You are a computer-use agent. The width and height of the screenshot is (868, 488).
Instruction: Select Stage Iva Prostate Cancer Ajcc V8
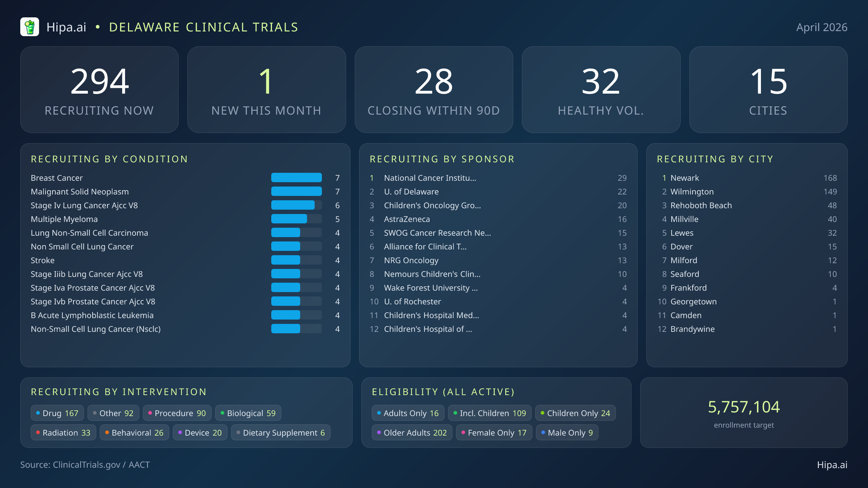click(x=185, y=288)
